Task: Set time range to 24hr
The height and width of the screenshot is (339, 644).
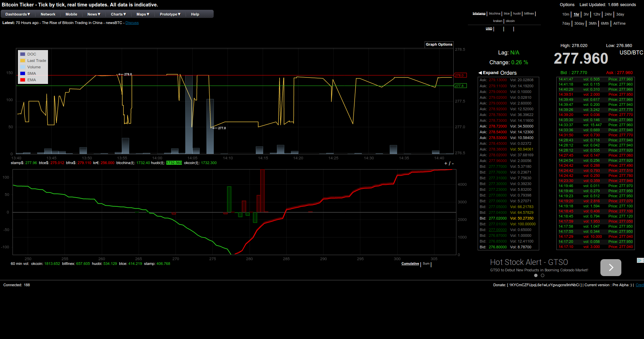Action: 608,14
